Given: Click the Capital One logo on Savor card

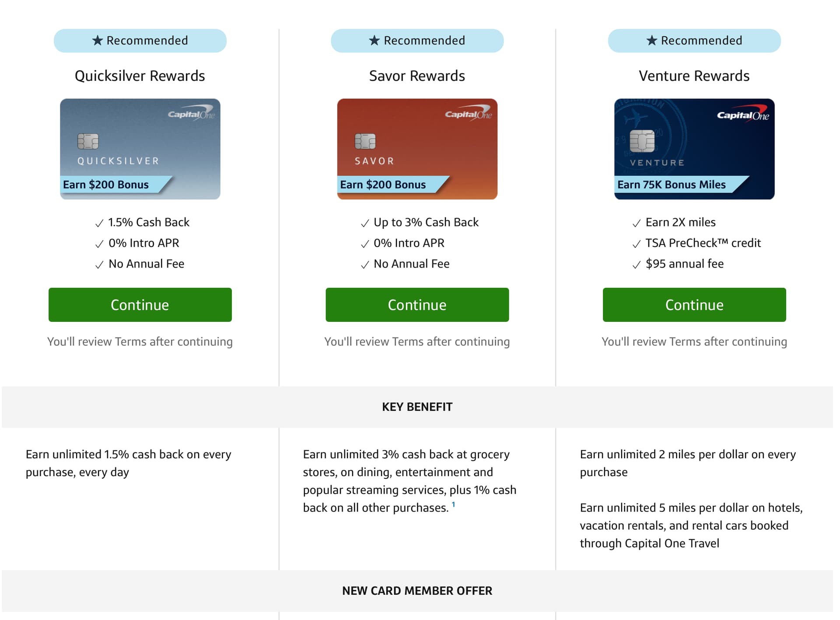Looking at the screenshot, I should [x=468, y=114].
